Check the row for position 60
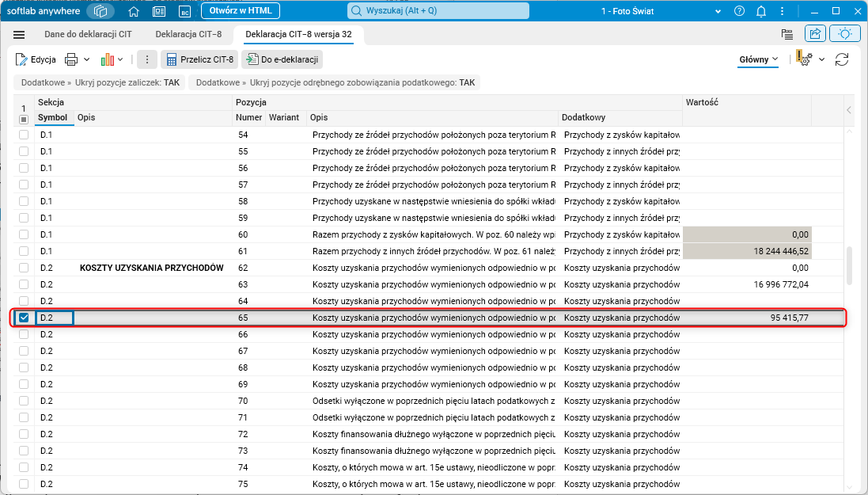This screenshot has width=868, height=495. click(24, 234)
